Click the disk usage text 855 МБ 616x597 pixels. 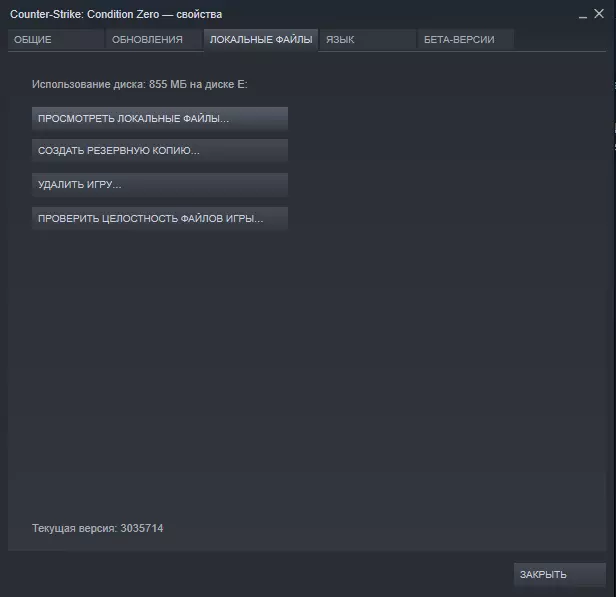[168, 84]
